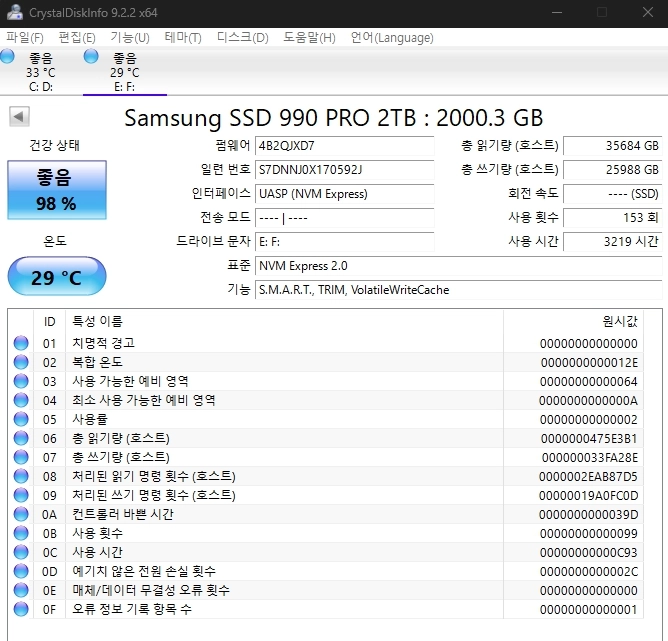Viewport: 668px width, 641px height.
Task: Open the 편집(E) menu
Action: (77, 38)
